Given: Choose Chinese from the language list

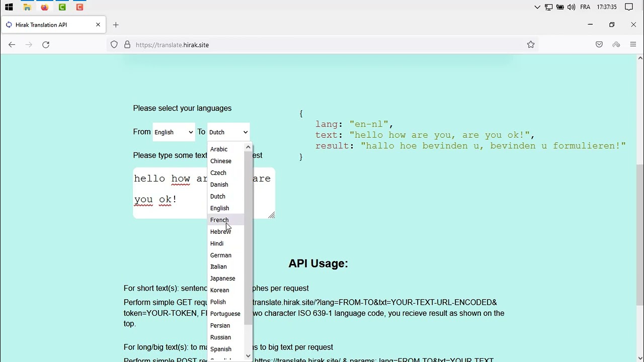Looking at the screenshot, I should click(226, 161).
